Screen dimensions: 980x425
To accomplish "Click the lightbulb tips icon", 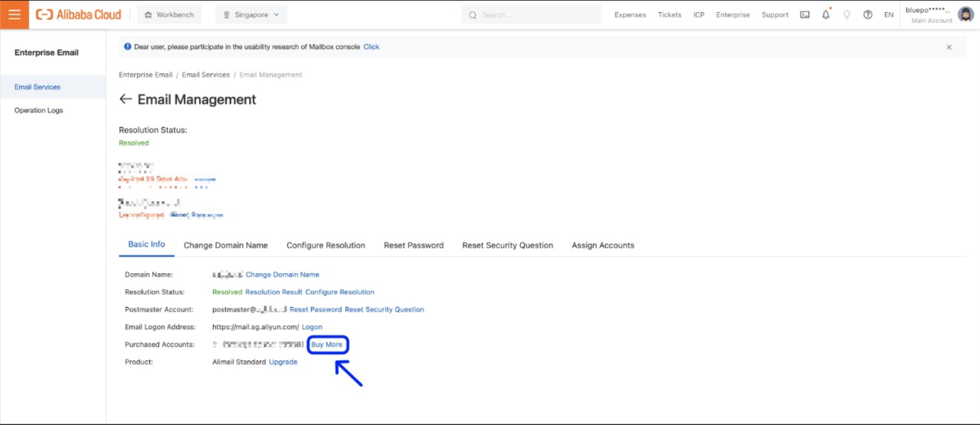I will (x=847, y=15).
